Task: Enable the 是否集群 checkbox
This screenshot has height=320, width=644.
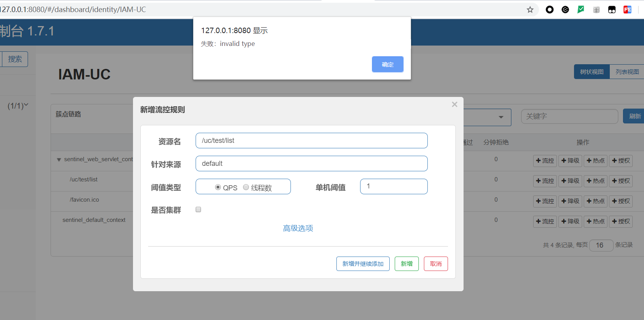Action: point(198,209)
